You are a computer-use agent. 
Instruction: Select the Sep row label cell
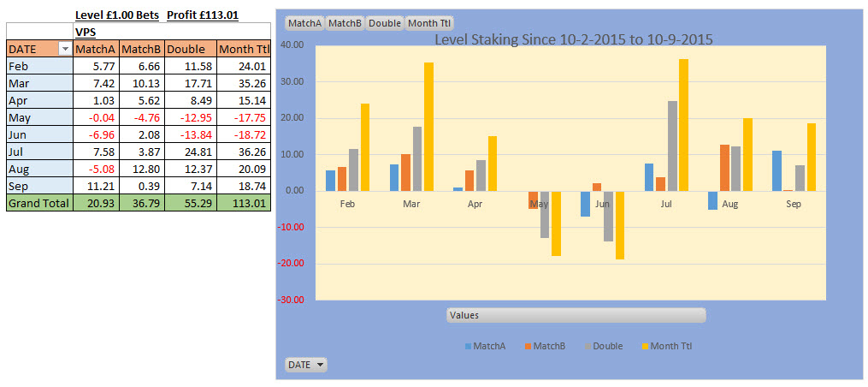coord(40,187)
